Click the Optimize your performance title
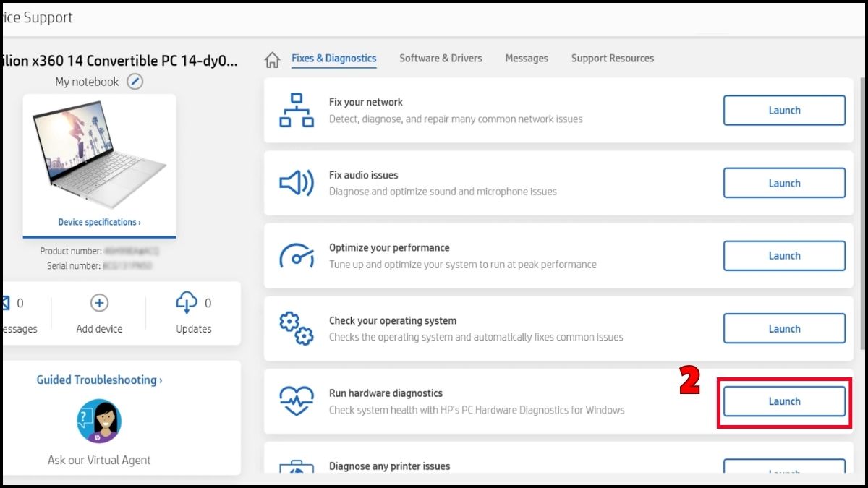 coord(389,247)
